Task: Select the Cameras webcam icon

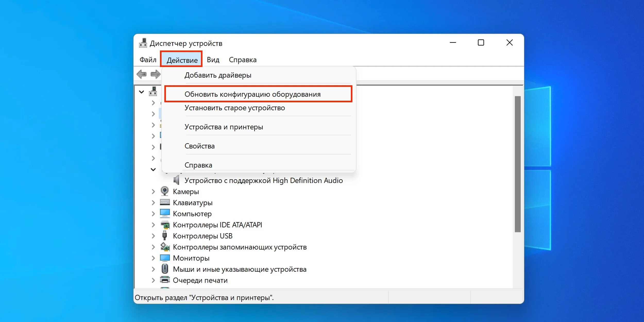Action: (x=165, y=191)
